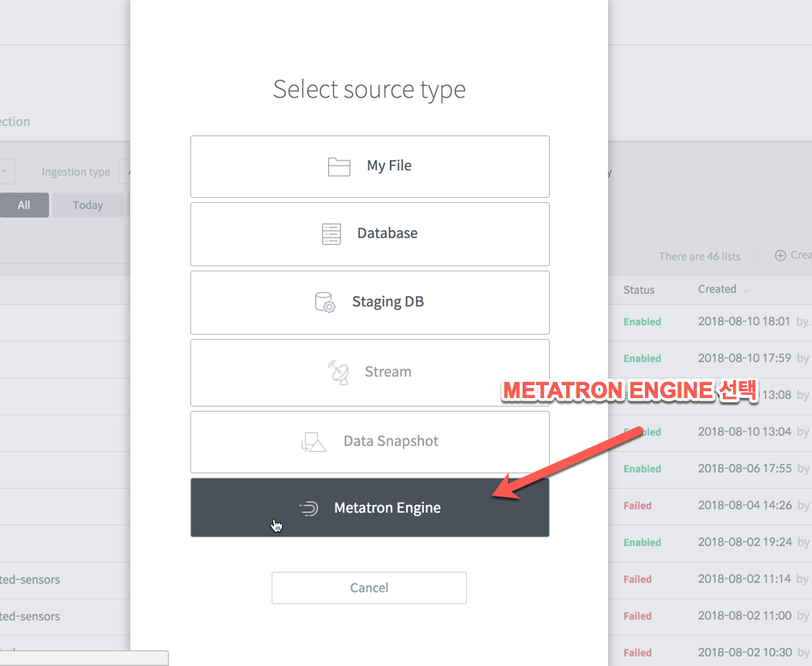Click the 'There are 46 lists' count text
This screenshot has width=812, height=666.
(699, 256)
